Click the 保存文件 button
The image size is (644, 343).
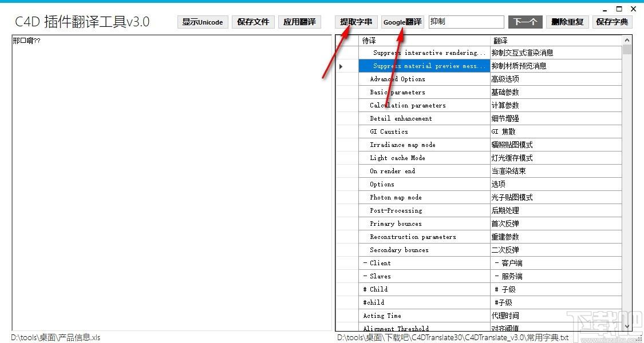click(253, 22)
